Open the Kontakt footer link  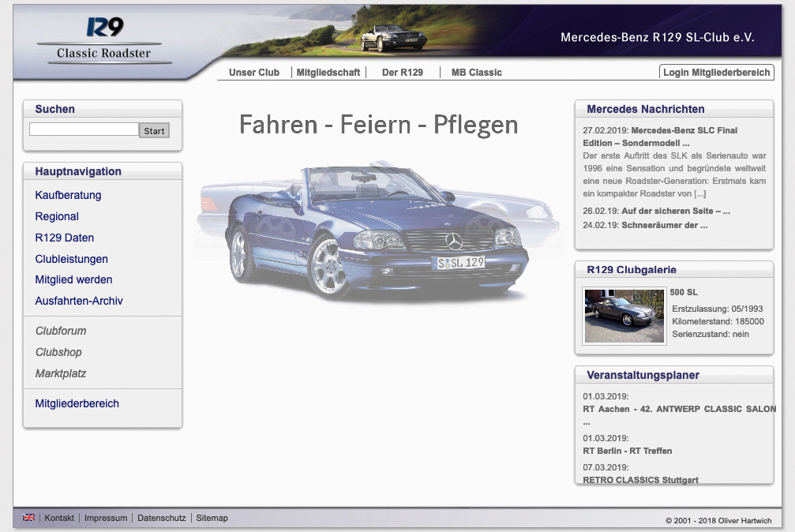[x=59, y=518]
